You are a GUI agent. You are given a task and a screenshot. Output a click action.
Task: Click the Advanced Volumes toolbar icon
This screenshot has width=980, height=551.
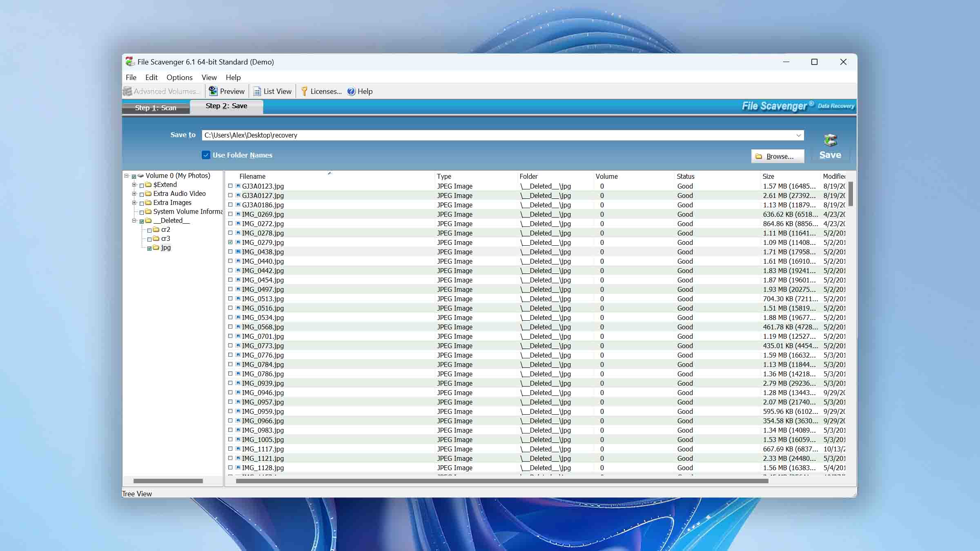128,91
